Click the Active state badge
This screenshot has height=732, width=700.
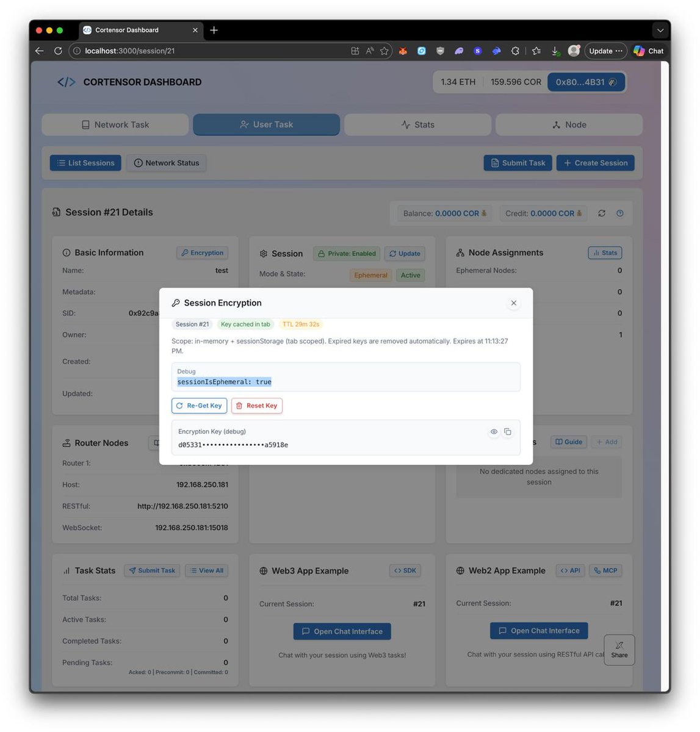[411, 275]
